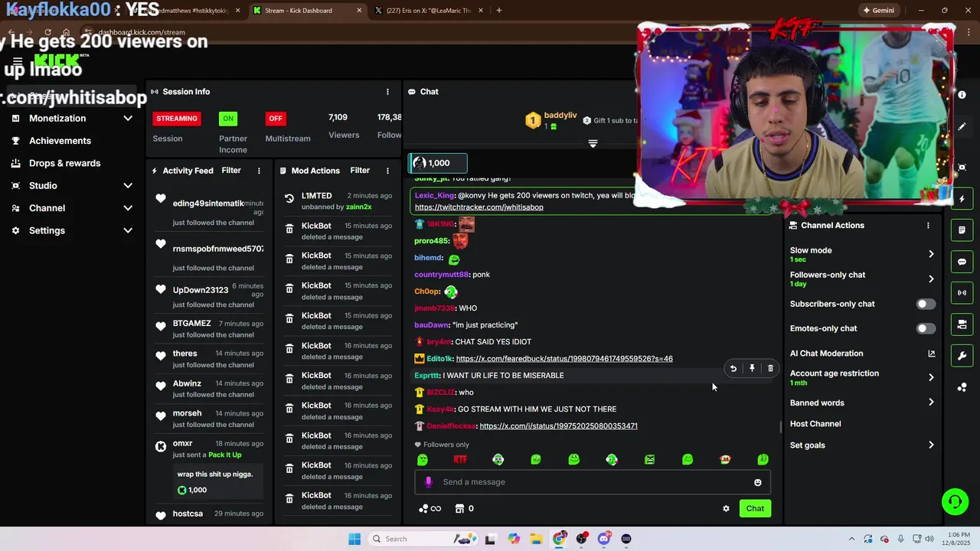Open Channel Actions three-dot menu

tap(928, 226)
